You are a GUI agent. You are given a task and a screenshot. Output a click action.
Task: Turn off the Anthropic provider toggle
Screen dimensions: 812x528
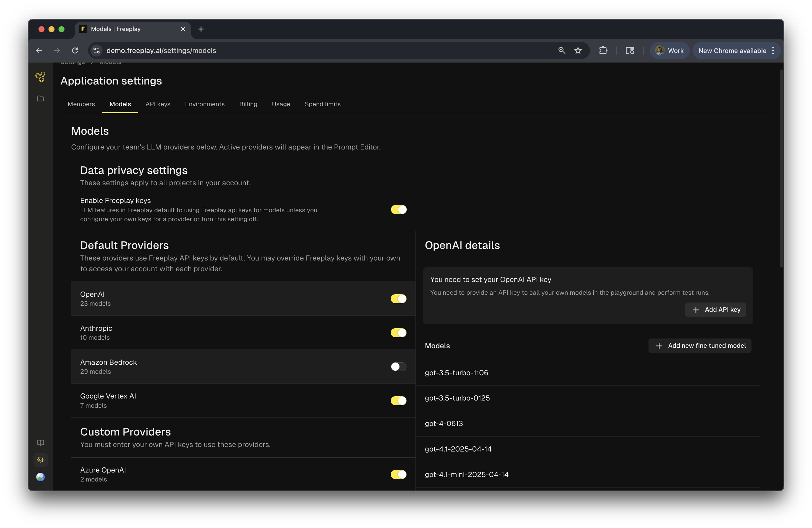pos(398,332)
